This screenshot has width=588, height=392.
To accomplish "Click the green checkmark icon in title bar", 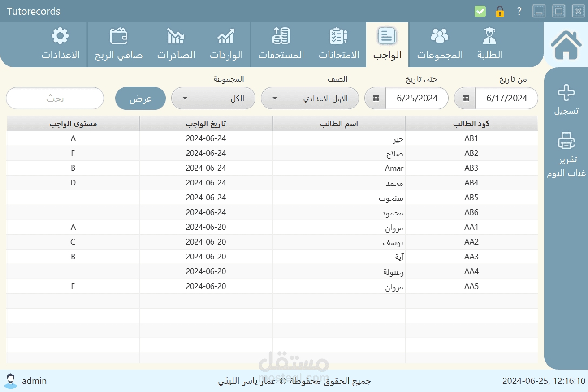I will [480, 11].
